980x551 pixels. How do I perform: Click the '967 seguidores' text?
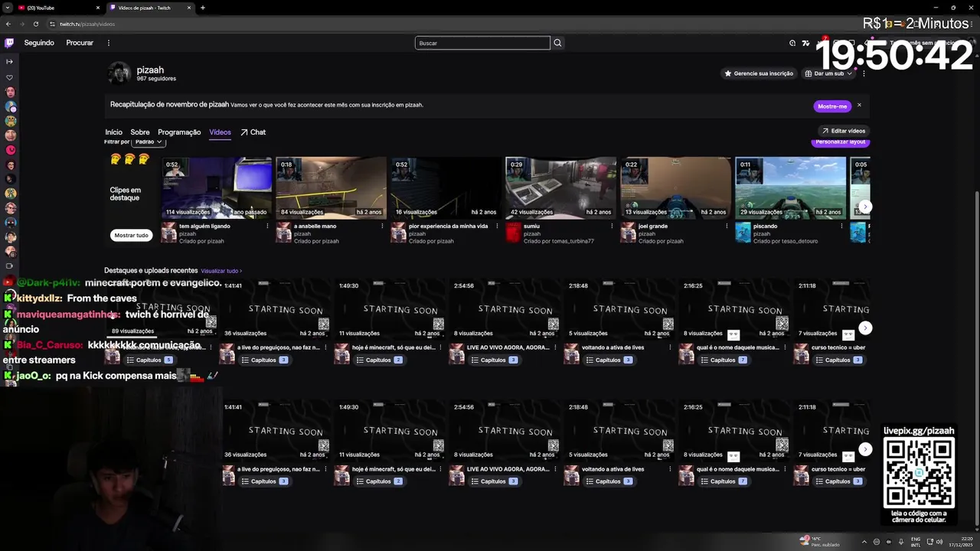[x=156, y=79]
